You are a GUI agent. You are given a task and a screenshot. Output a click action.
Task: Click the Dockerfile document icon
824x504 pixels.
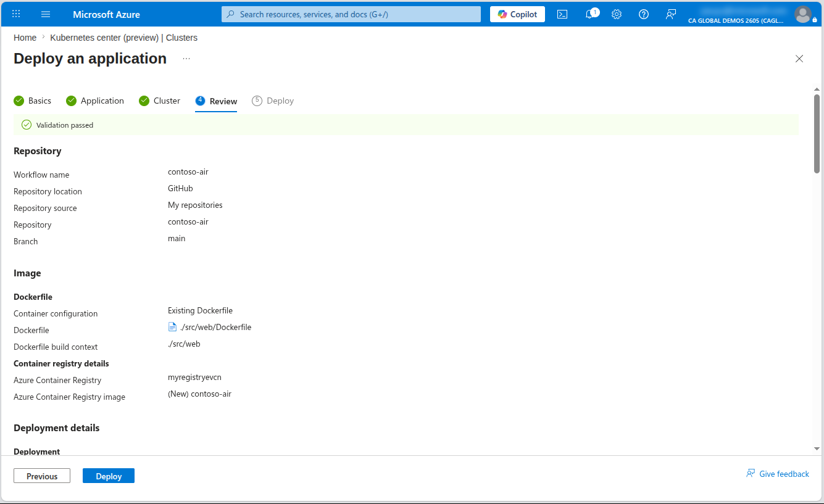[x=173, y=327]
